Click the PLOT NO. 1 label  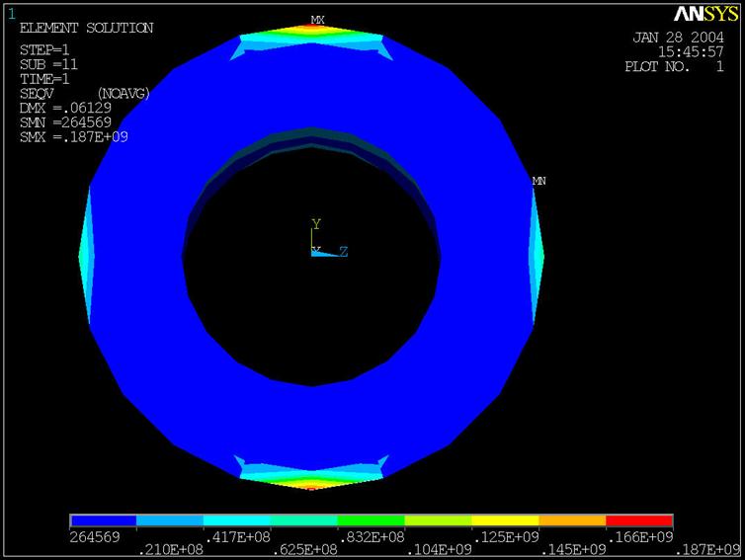[674, 66]
